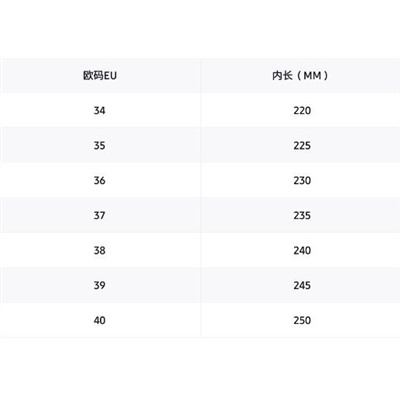
Task: Click the 内长 characters in header
Action: tap(282, 76)
